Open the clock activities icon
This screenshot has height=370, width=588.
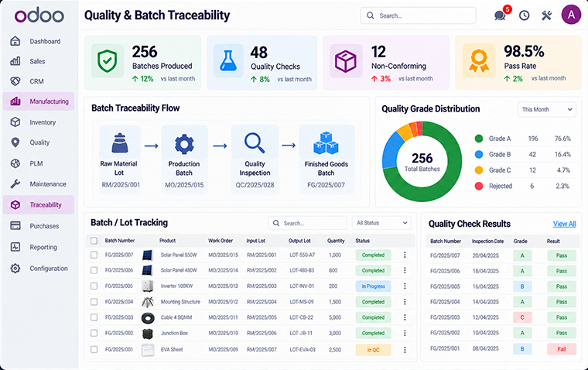[x=524, y=15]
